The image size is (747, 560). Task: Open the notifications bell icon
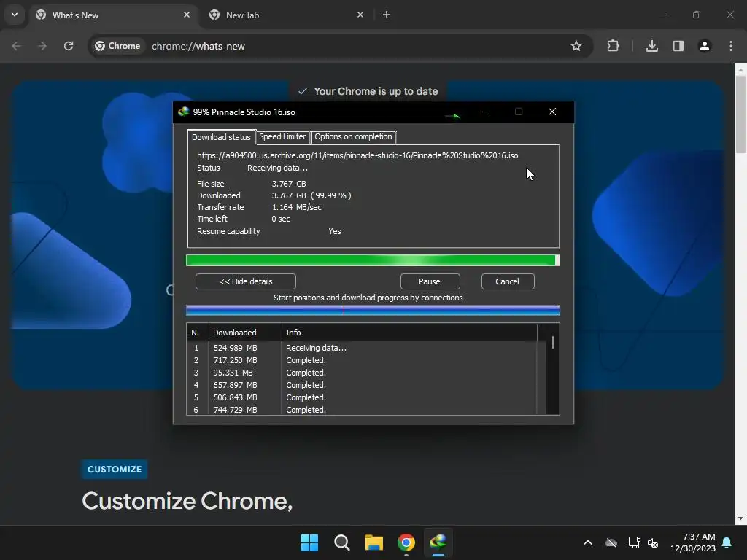pos(727,542)
